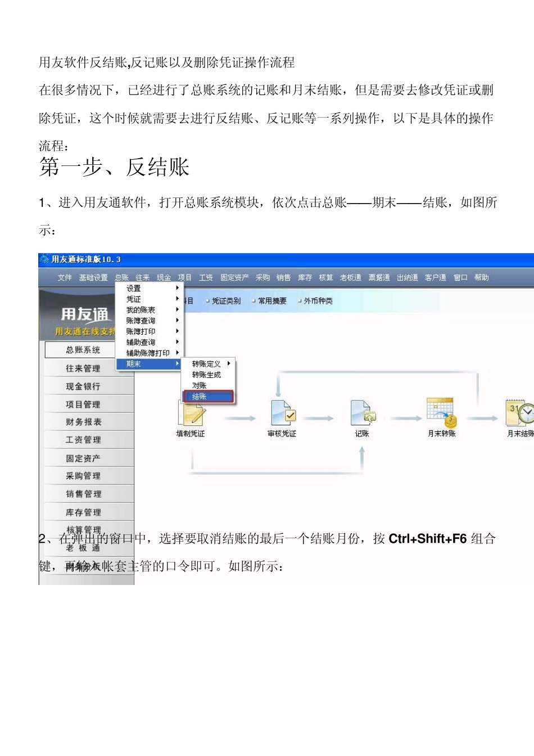The height and width of the screenshot is (756, 534).
Task: Click the 常用摘要 toolbar shortcut
Action: coord(269,301)
